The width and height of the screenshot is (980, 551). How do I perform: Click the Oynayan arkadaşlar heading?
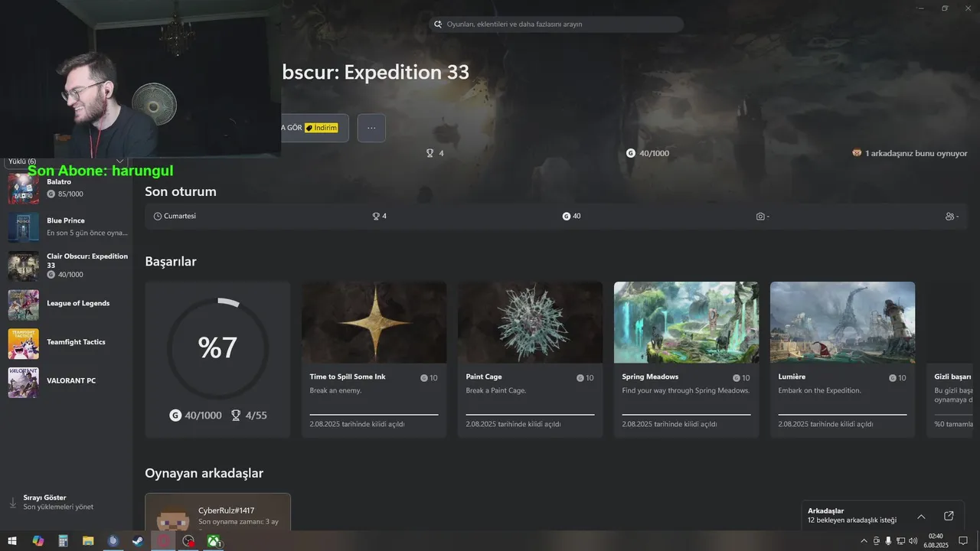tap(204, 474)
